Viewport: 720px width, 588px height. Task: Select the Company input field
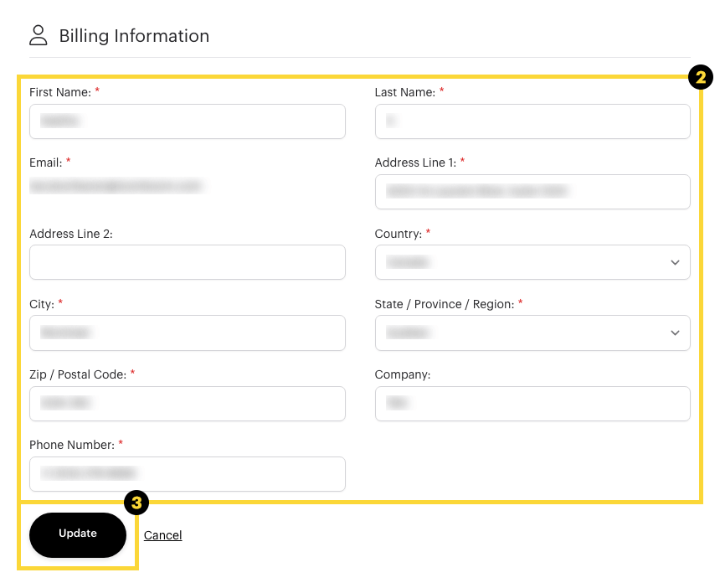[x=532, y=404]
